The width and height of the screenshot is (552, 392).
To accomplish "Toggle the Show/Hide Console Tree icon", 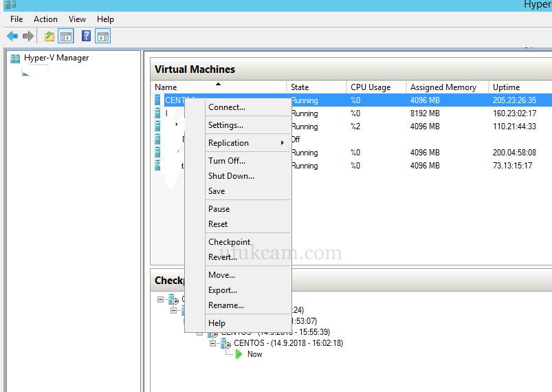I will pos(66,36).
